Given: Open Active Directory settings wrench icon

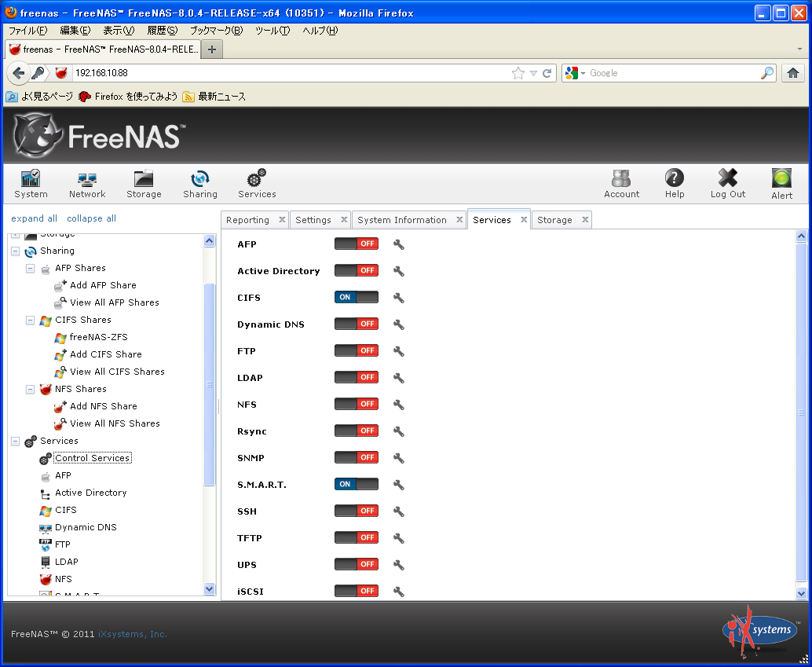Looking at the screenshot, I should pyautogui.click(x=398, y=271).
